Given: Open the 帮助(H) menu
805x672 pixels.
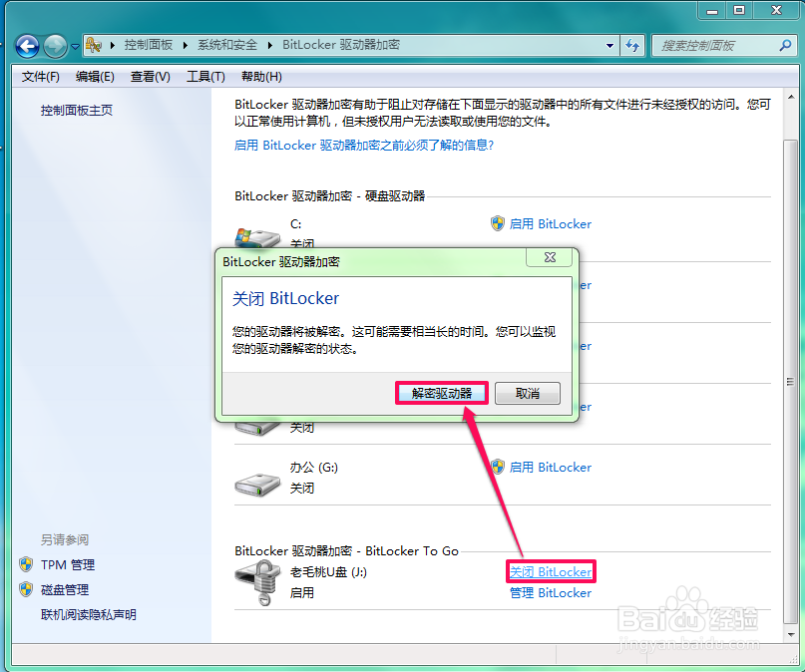Looking at the screenshot, I should tap(261, 77).
